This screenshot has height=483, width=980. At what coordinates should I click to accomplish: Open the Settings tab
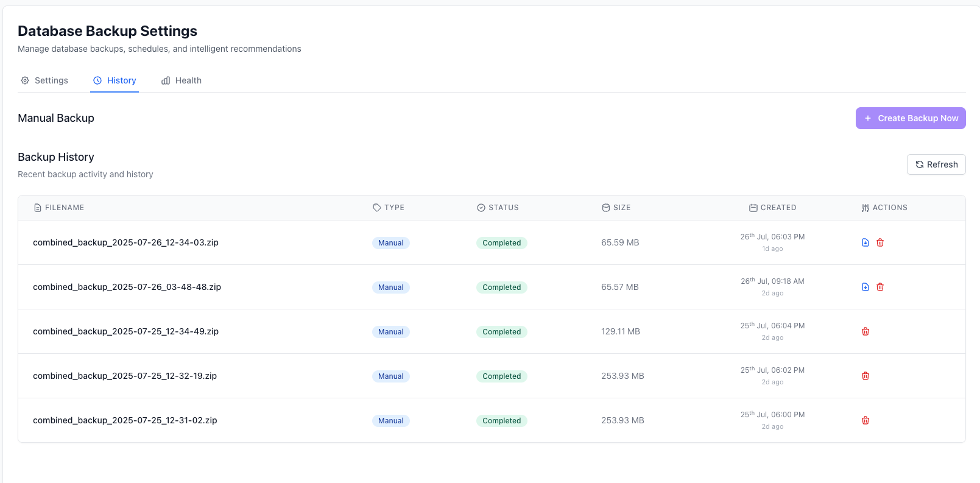coord(44,80)
